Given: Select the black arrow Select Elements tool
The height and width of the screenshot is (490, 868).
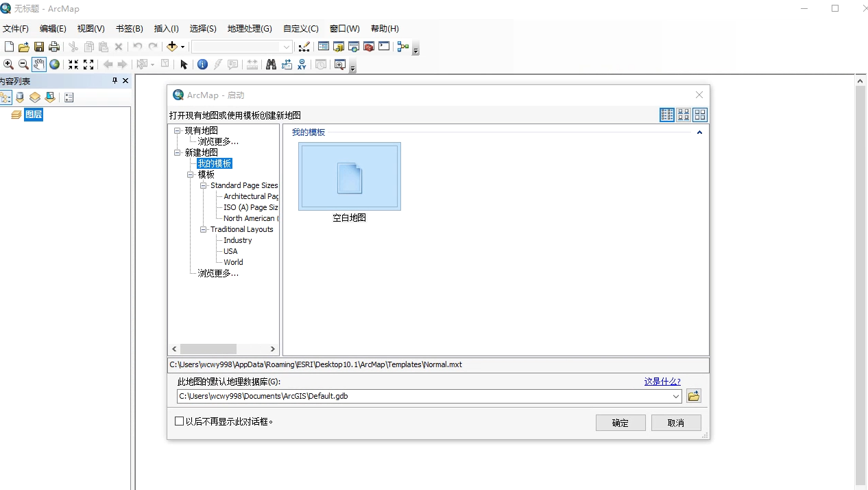Looking at the screenshot, I should 184,65.
